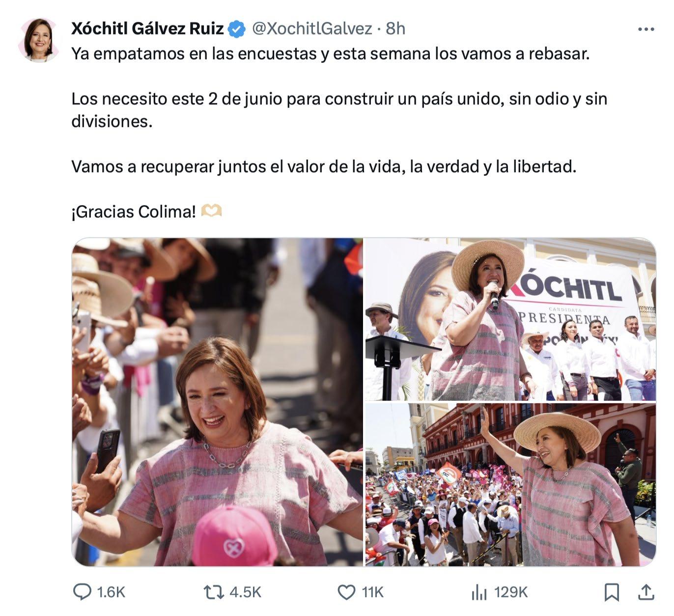Click the 4.5K reposts count
Screen dimensions: 674x616
coord(246,592)
